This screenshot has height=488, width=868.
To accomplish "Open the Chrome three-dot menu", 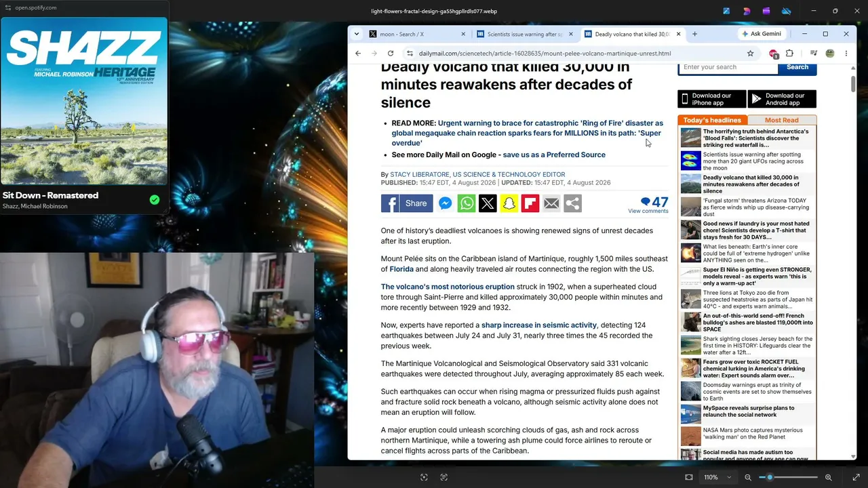I will (x=846, y=54).
